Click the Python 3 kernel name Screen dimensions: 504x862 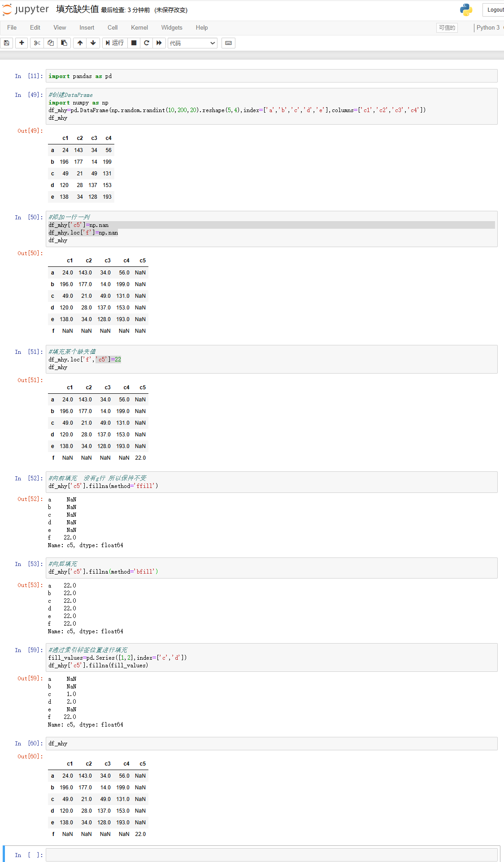point(488,28)
